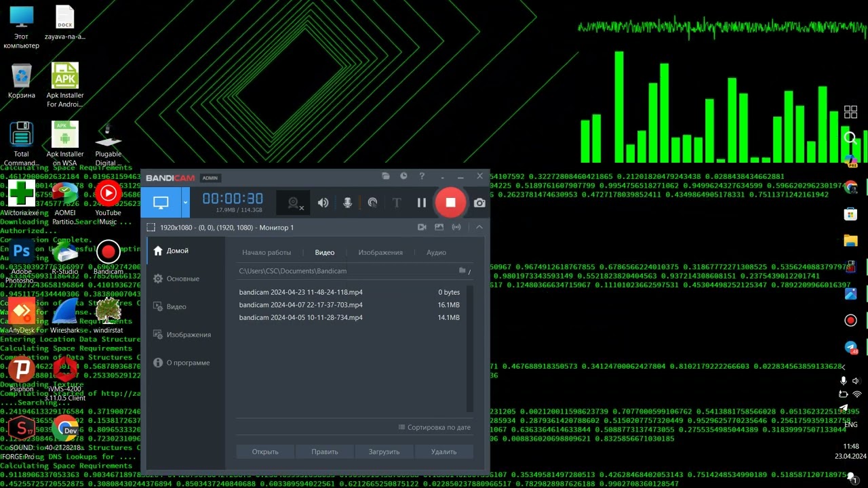The height and width of the screenshot is (488, 868).
Task: Open windirstat desktop icon
Action: click(108, 316)
